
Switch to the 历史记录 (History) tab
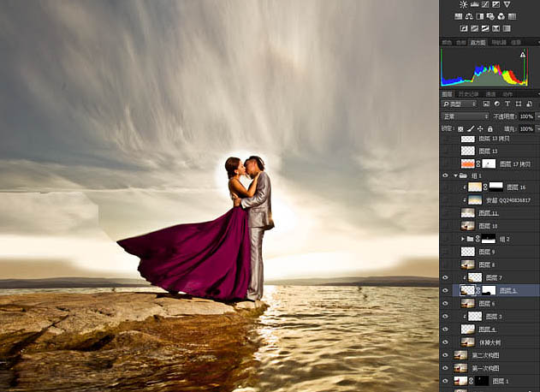(468, 94)
